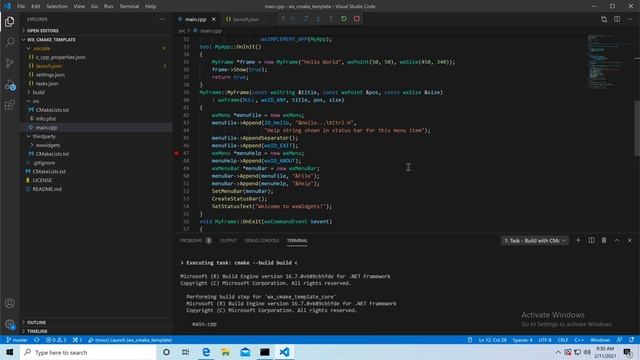Kill the terminal with trash icon
The height and width of the screenshot is (360, 640).
604,240
